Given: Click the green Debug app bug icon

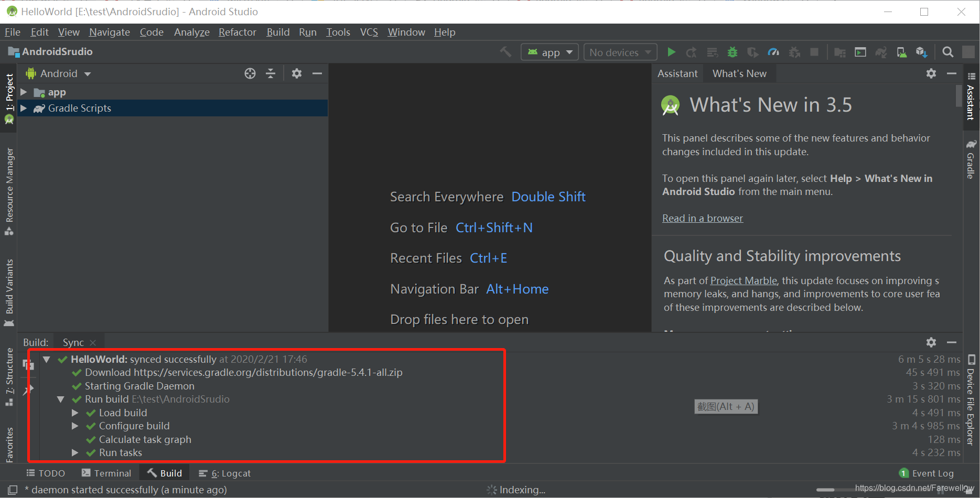Looking at the screenshot, I should tap(733, 52).
